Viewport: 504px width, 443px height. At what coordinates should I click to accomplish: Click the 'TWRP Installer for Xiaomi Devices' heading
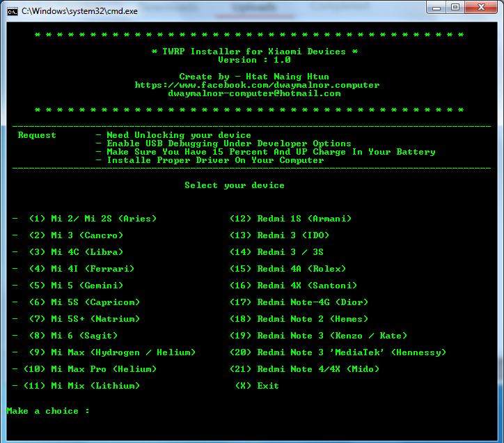(254, 52)
